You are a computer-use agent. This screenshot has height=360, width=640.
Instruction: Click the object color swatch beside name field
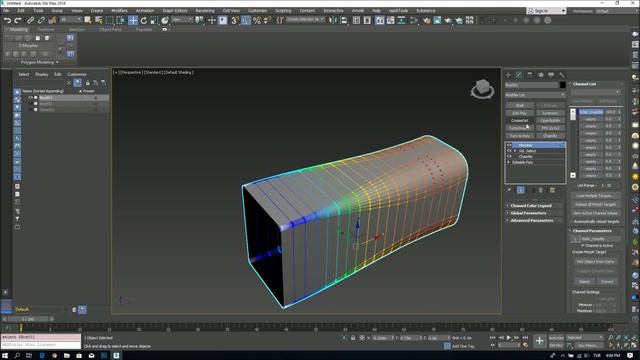point(562,85)
